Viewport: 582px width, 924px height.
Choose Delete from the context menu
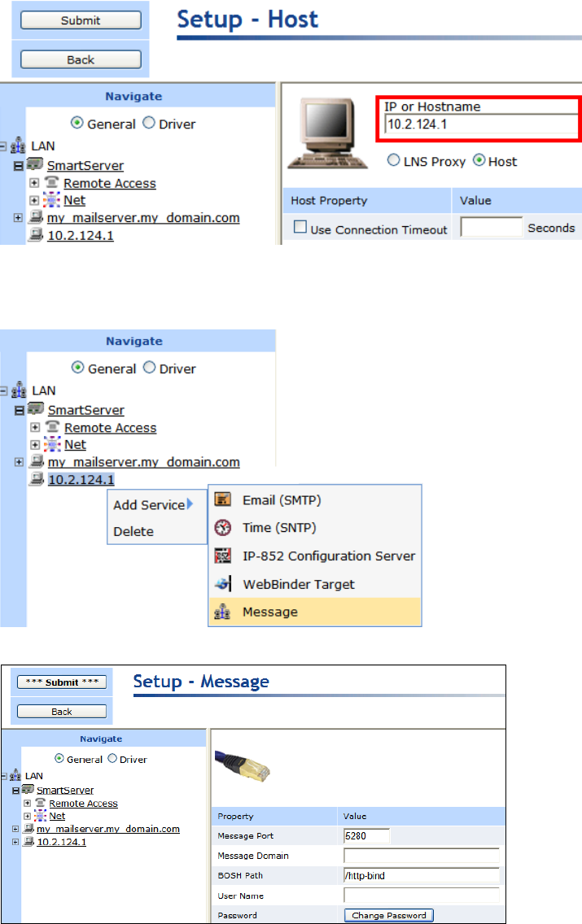(133, 531)
